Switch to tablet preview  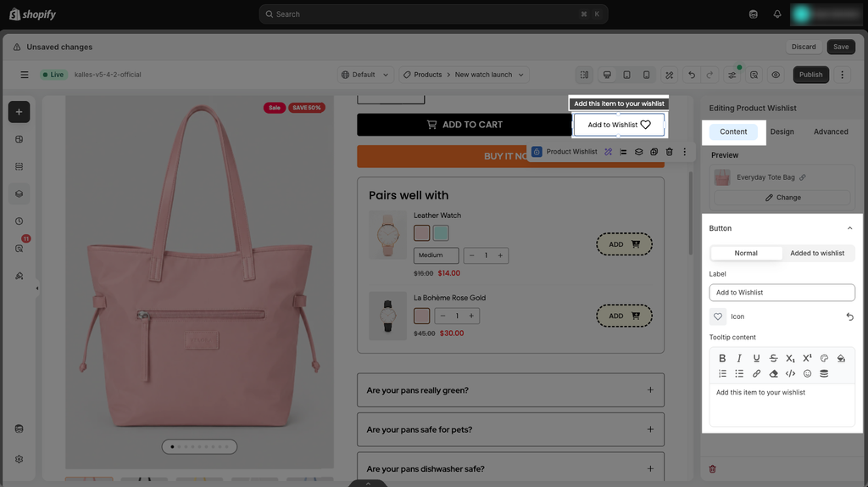point(626,75)
